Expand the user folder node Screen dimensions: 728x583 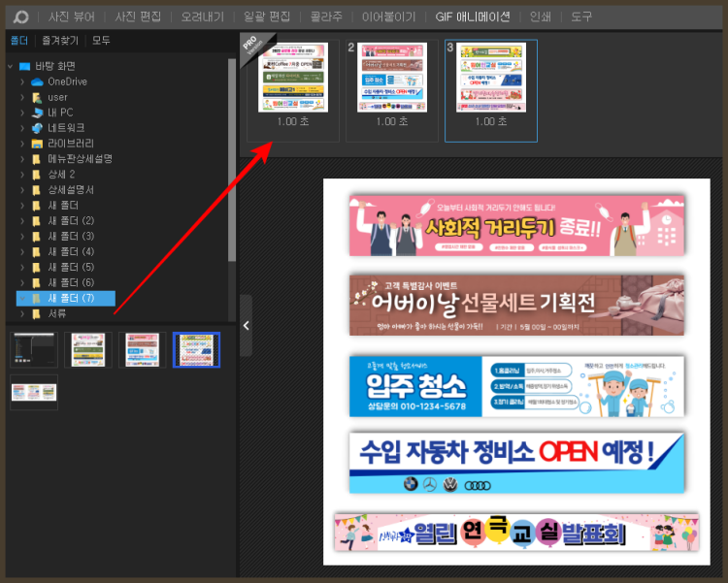[22, 97]
